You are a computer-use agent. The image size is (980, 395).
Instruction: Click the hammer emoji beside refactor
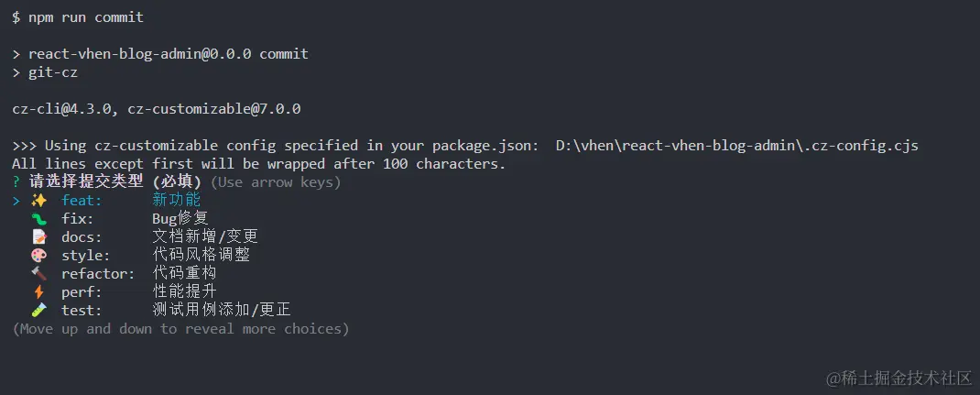pos(38,274)
